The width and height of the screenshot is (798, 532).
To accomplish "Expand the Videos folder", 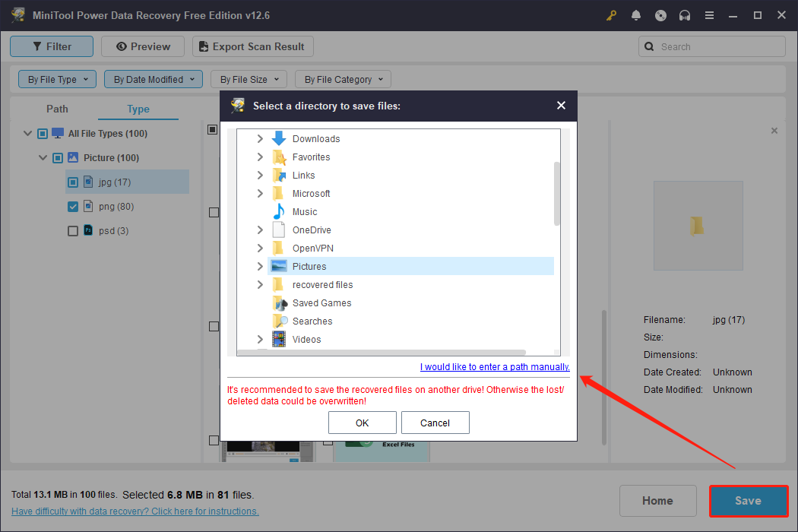I will 260,339.
